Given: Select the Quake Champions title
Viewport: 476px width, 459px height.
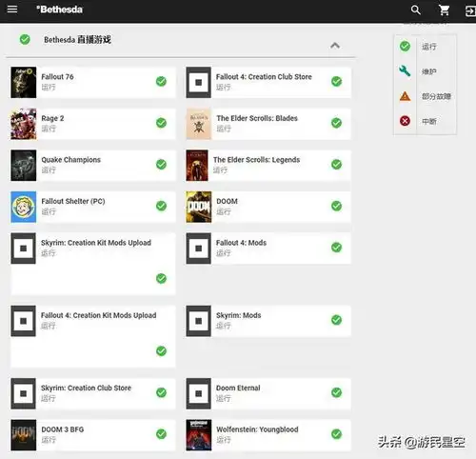Looking at the screenshot, I should coord(71,160).
